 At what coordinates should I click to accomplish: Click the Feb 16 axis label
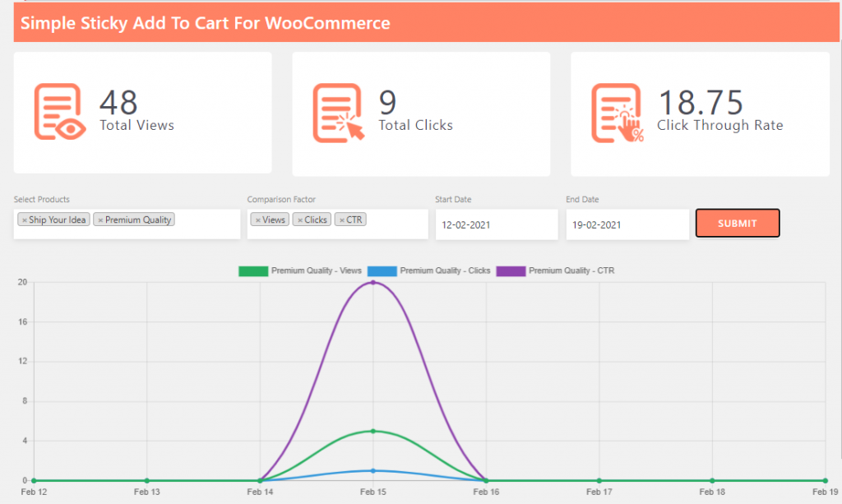(x=485, y=491)
